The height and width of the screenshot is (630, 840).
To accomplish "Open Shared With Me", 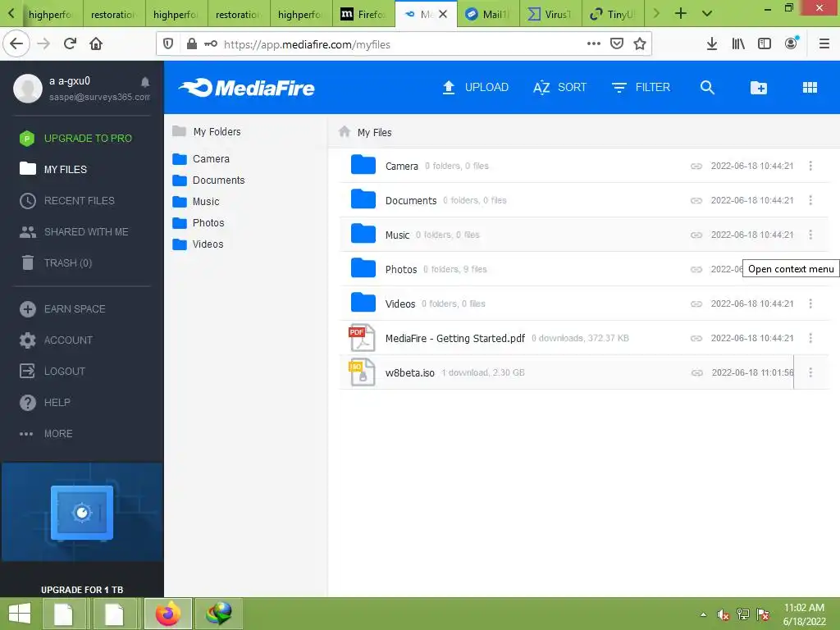I will pos(74,232).
